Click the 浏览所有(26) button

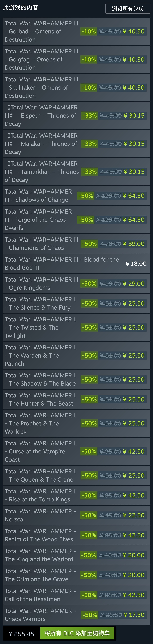pyautogui.click(x=128, y=8)
